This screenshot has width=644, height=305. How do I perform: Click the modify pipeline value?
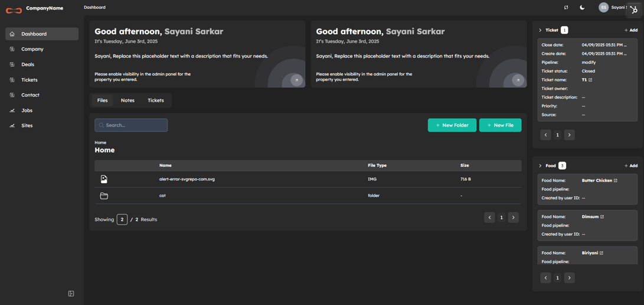589,63
